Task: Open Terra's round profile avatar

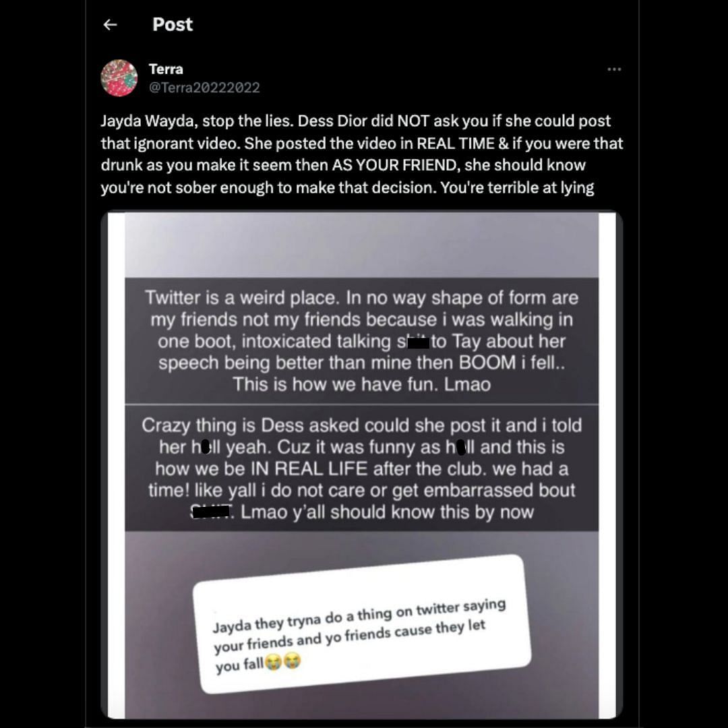Action: click(119, 78)
